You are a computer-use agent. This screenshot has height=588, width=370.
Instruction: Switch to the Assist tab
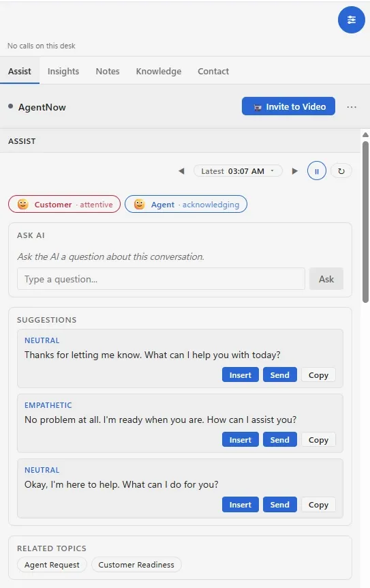(x=20, y=71)
